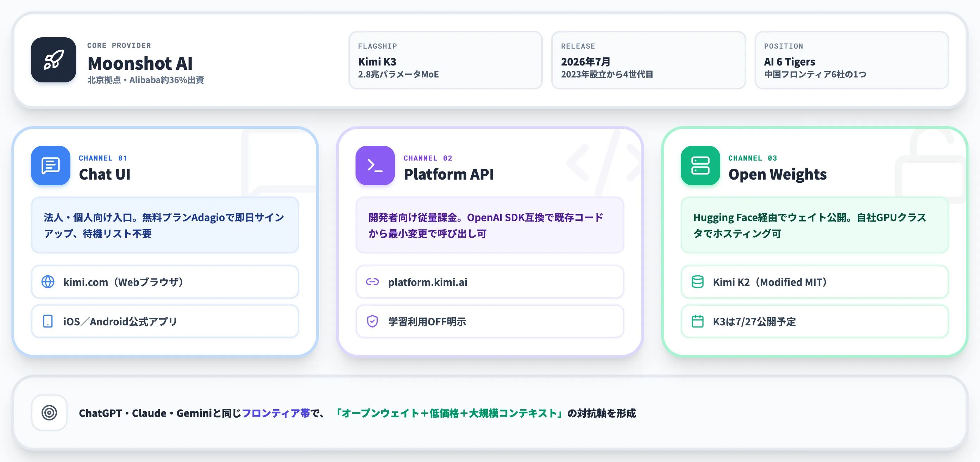Click the green server Open Weights icon
Screen dimensions: 980x462
point(700,166)
